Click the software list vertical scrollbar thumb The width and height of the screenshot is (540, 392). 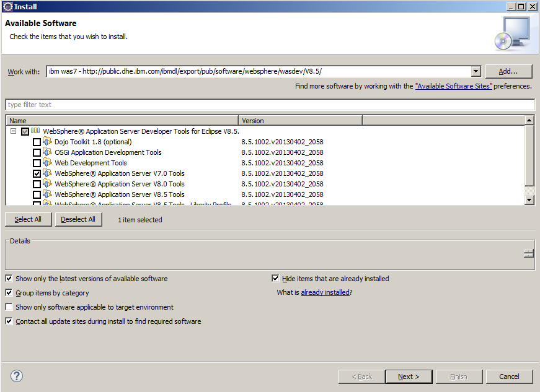pos(529,155)
